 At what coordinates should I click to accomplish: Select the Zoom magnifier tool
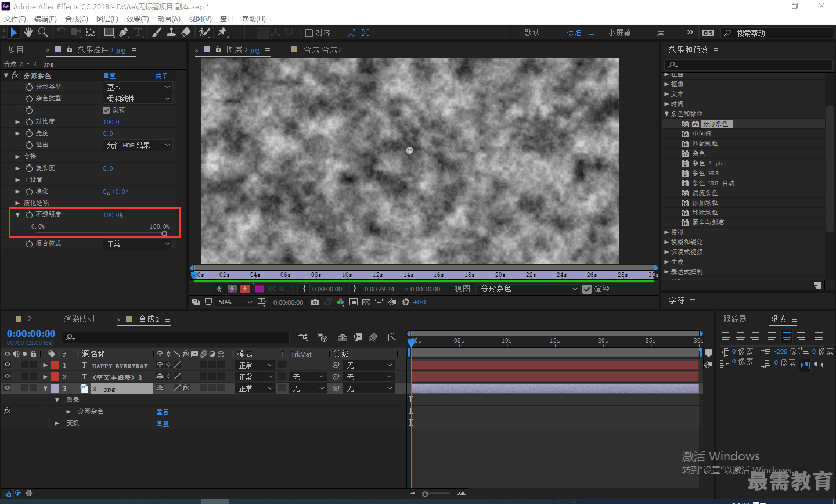43,33
